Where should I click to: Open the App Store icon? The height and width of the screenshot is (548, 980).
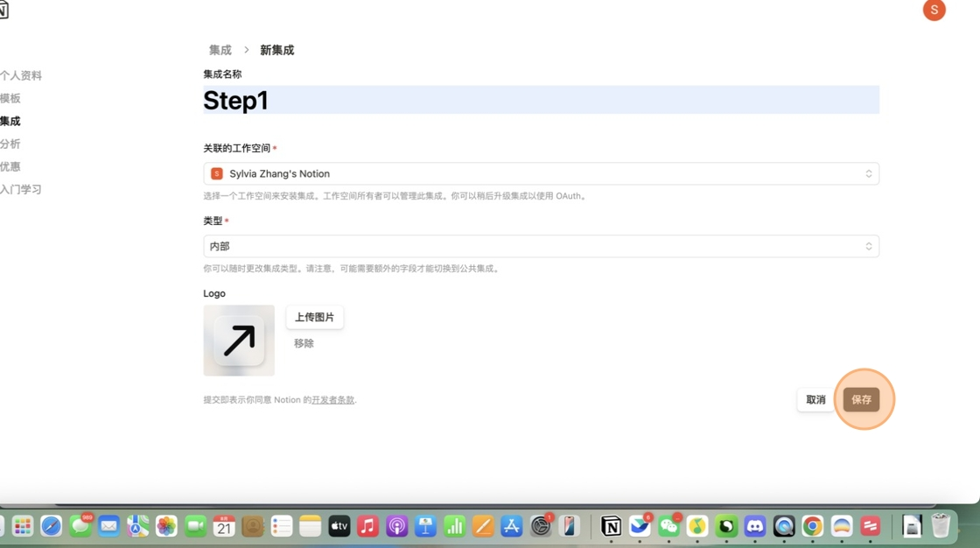coord(512,526)
